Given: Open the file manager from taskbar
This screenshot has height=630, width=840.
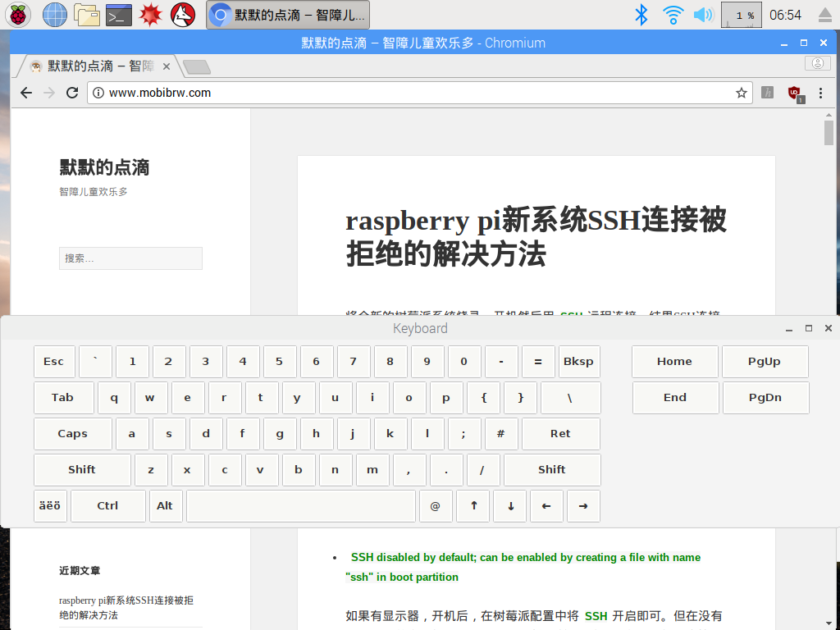Looking at the screenshot, I should point(86,14).
